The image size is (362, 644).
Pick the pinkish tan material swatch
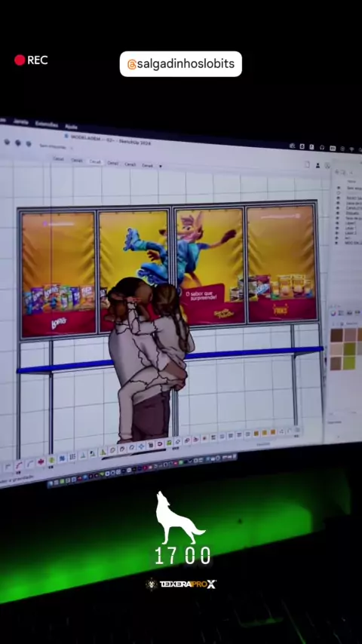click(x=351, y=336)
